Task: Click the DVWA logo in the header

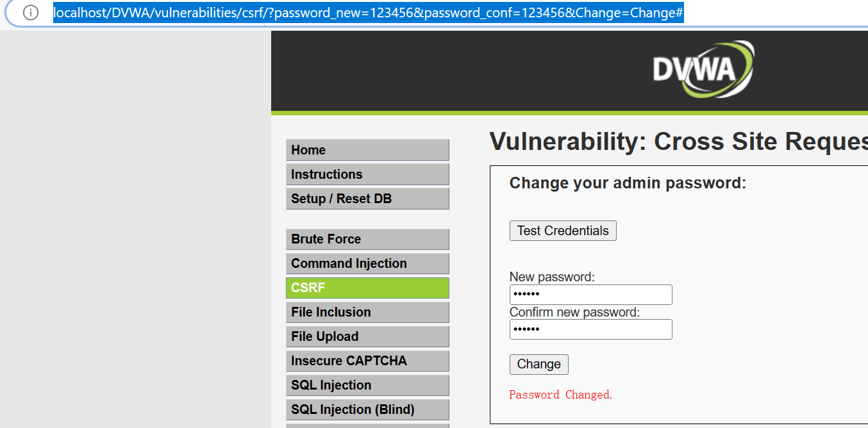Action: (703, 69)
